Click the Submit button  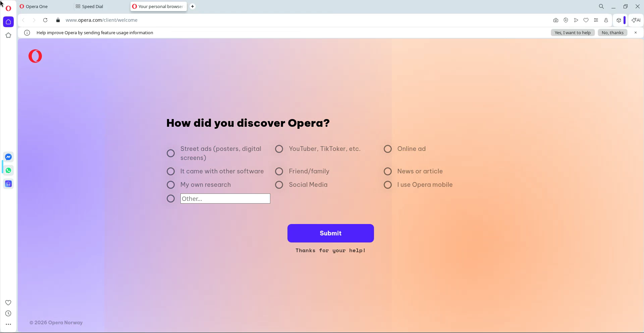tap(330, 233)
